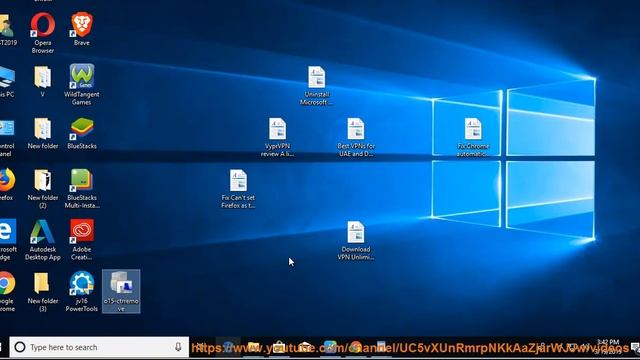Launch the BlueStacks shortcut

pos(82,133)
